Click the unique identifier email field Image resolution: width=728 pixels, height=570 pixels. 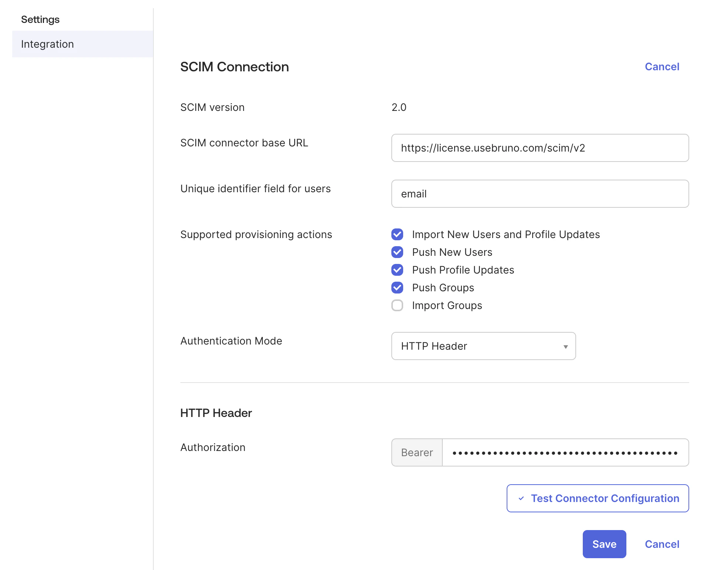click(540, 194)
